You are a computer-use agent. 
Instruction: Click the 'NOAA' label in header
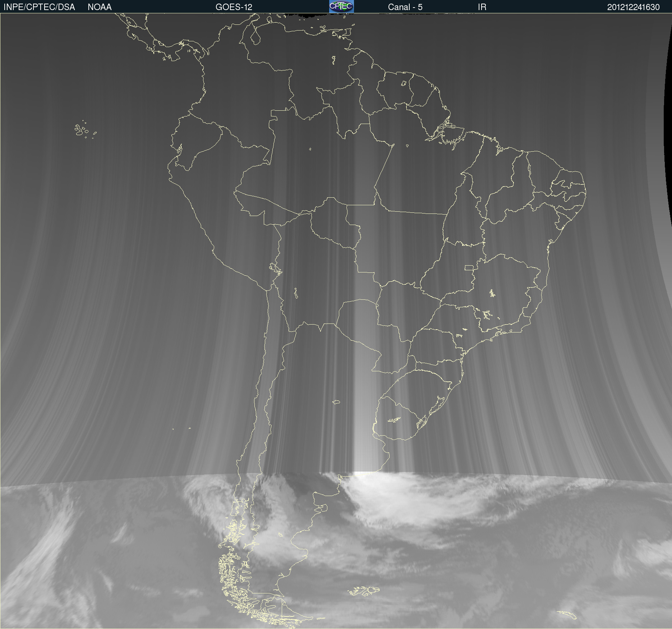click(100, 7)
